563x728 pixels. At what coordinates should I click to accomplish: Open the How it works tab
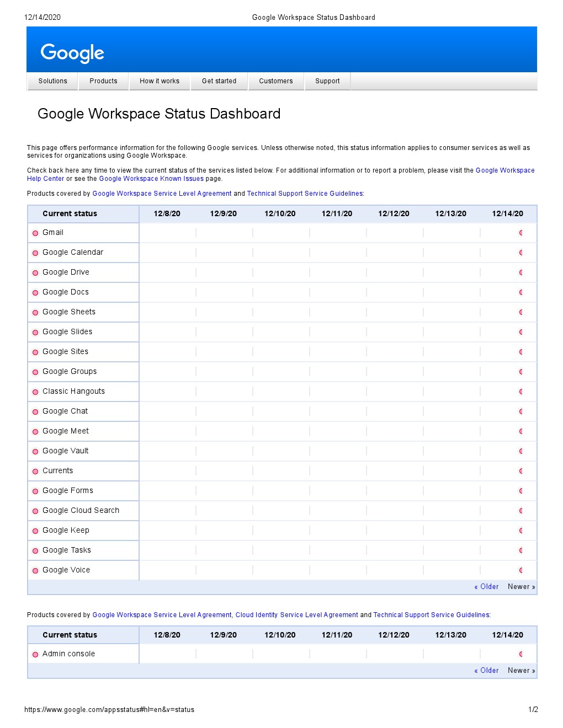pyautogui.click(x=160, y=81)
